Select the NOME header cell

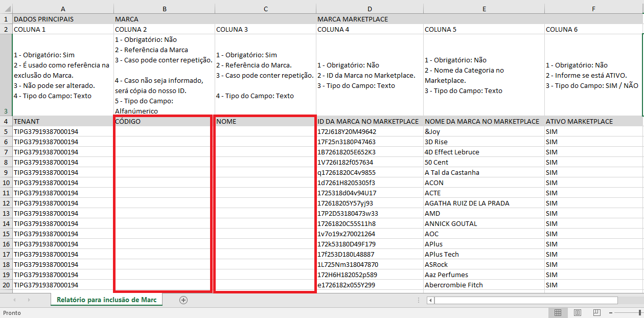(x=265, y=122)
